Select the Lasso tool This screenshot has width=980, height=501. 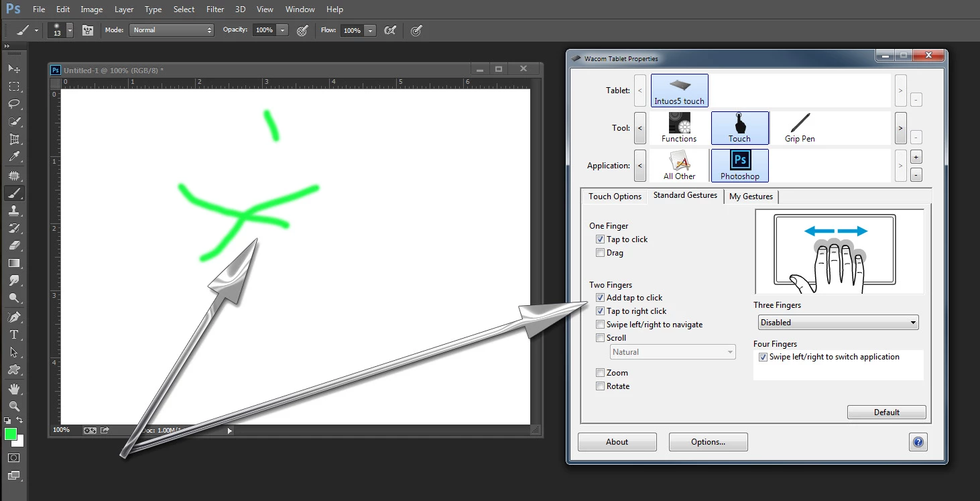pyautogui.click(x=14, y=104)
